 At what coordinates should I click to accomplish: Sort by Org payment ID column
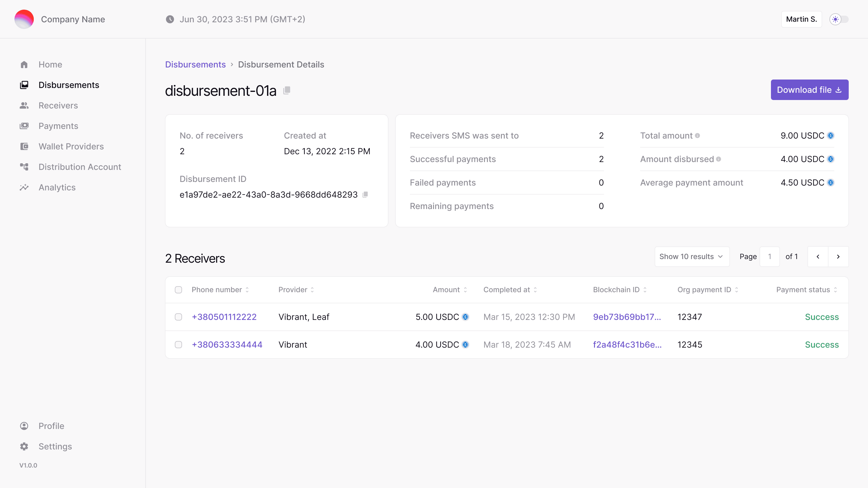click(708, 289)
